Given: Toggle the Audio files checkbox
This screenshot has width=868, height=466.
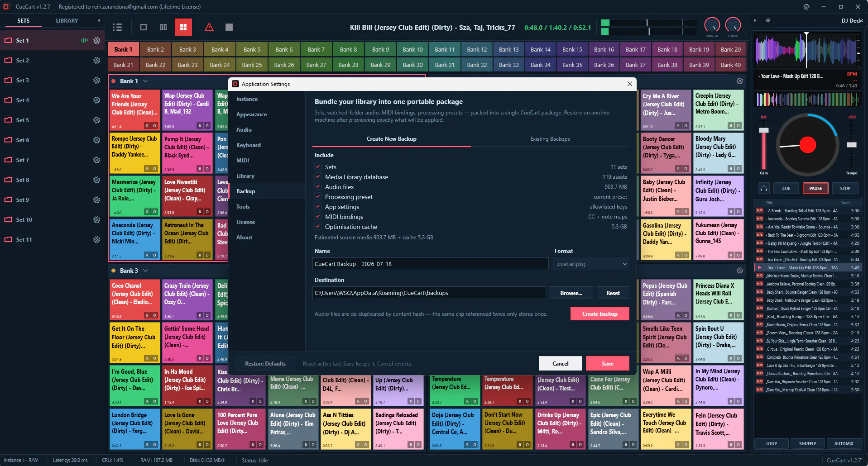Looking at the screenshot, I should (318, 187).
